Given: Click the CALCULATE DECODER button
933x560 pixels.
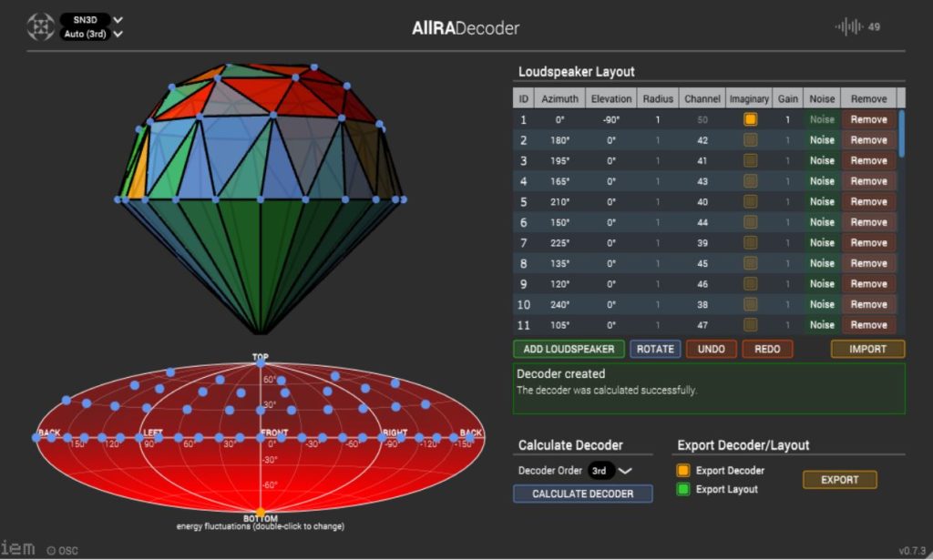Looking at the screenshot, I should (x=582, y=494).
